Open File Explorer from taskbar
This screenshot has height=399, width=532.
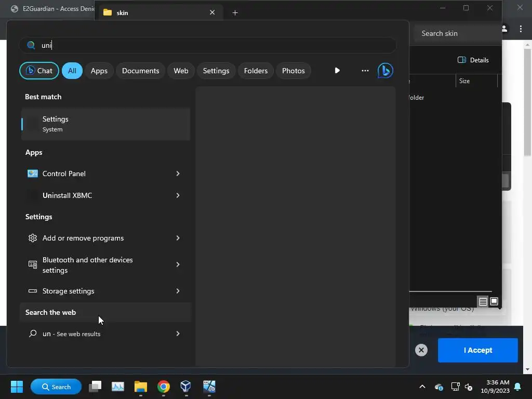pos(140,387)
